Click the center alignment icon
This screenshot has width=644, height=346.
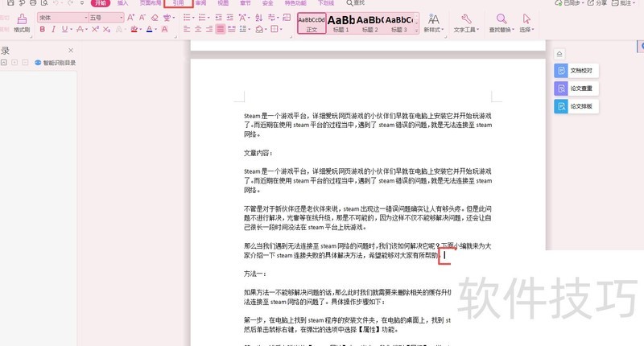(x=198, y=29)
